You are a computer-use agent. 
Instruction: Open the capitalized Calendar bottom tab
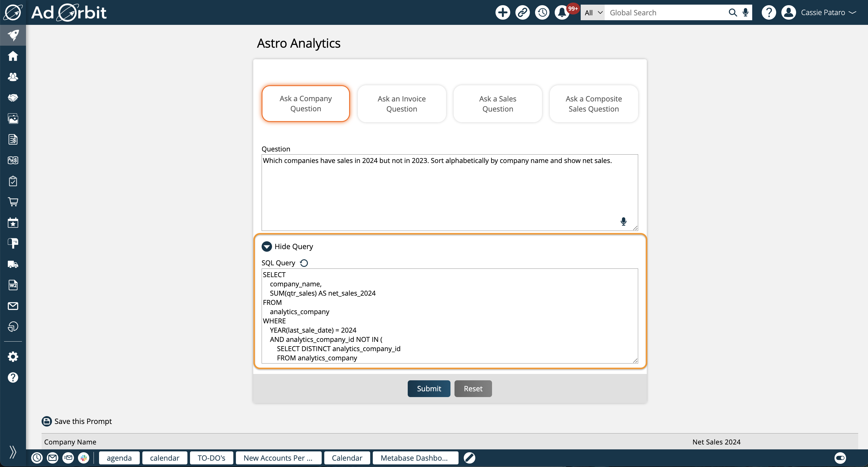pyautogui.click(x=347, y=458)
